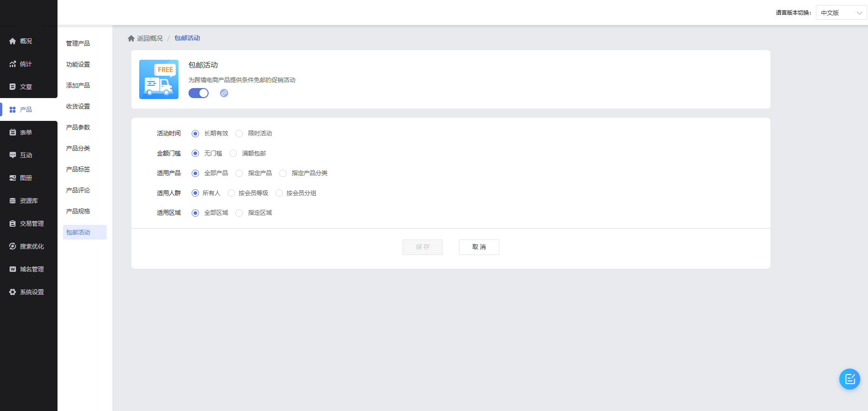
Task: Select 指定区域 radio option
Action: (239, 213)
